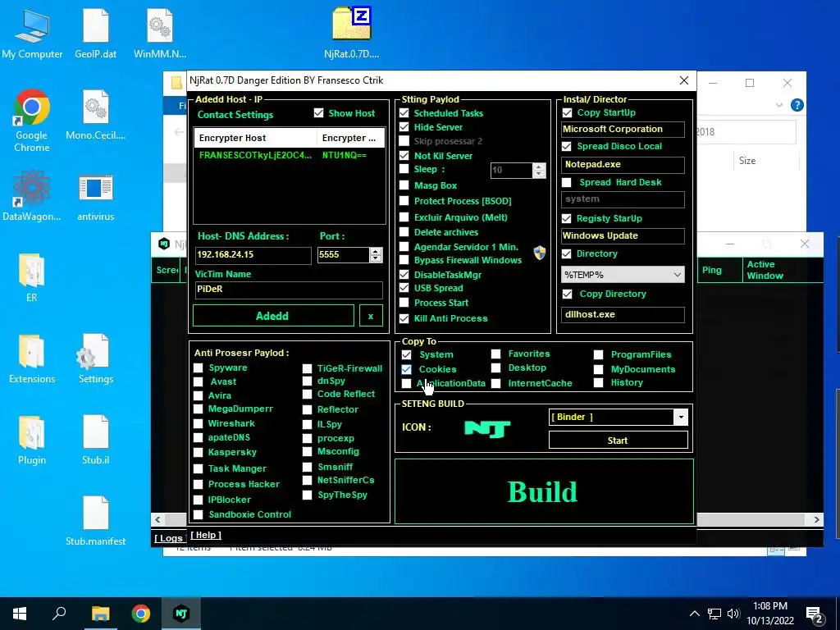This screenshot has width=840, height=630.
Task: Increase port value with up arrow
Action: (376, 251)
